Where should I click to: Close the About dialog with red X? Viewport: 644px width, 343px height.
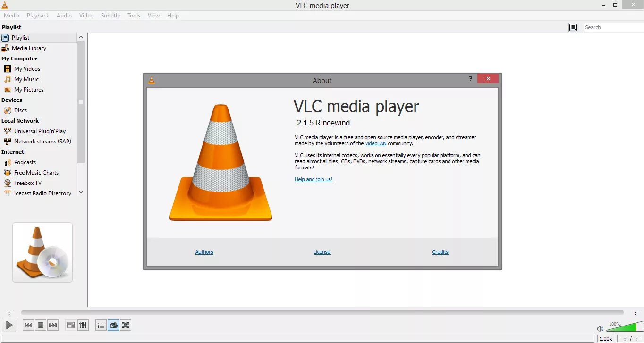[x=488, y=79]
